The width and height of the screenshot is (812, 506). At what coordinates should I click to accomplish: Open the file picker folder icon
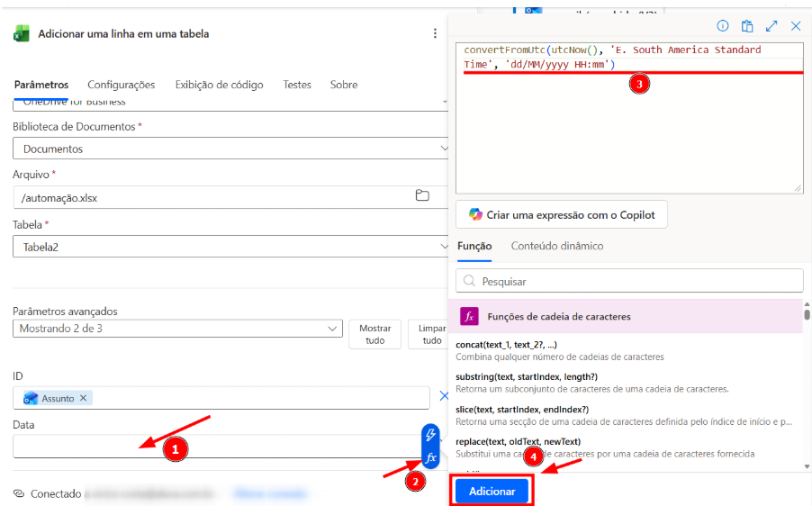(422, 195)
